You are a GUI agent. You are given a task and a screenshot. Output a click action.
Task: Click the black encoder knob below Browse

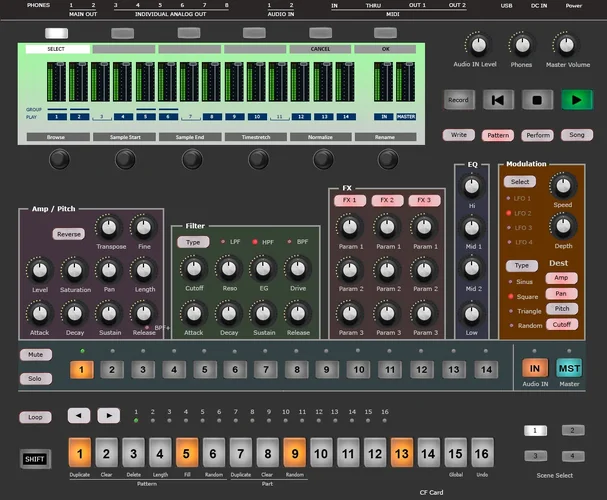[59, 159]
